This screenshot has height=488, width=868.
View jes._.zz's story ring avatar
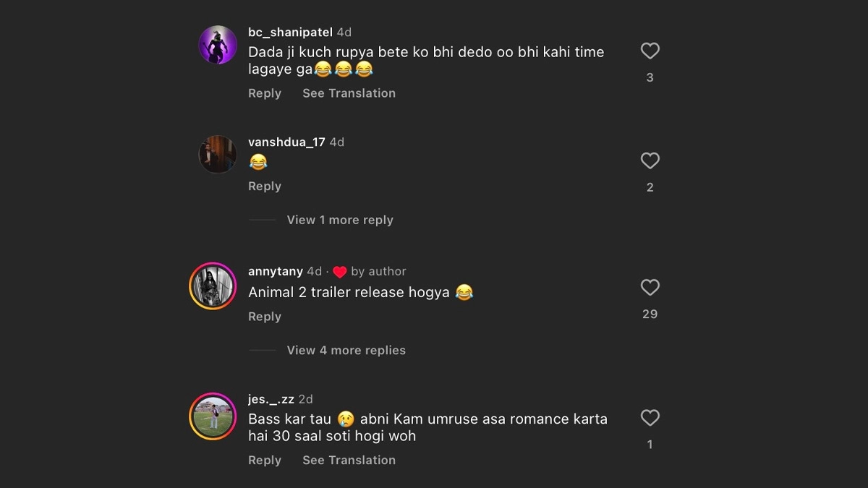pyautogui.click(x=213, y=416)
